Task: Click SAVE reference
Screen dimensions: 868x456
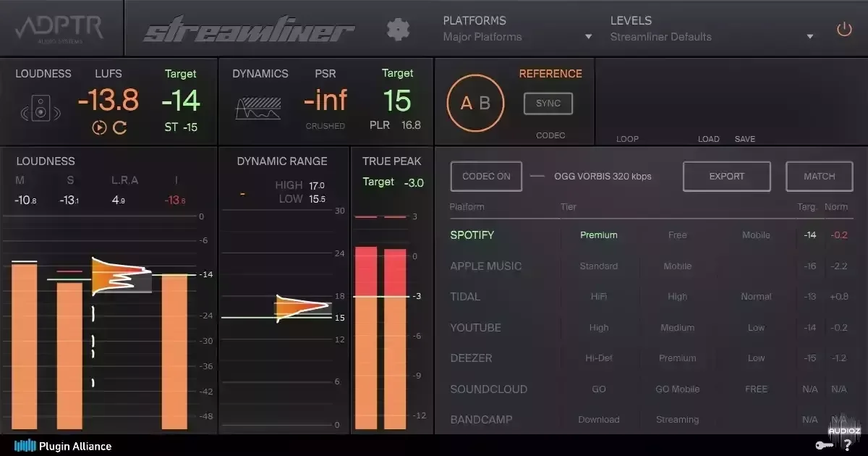Action: click(x=745, y=139)
